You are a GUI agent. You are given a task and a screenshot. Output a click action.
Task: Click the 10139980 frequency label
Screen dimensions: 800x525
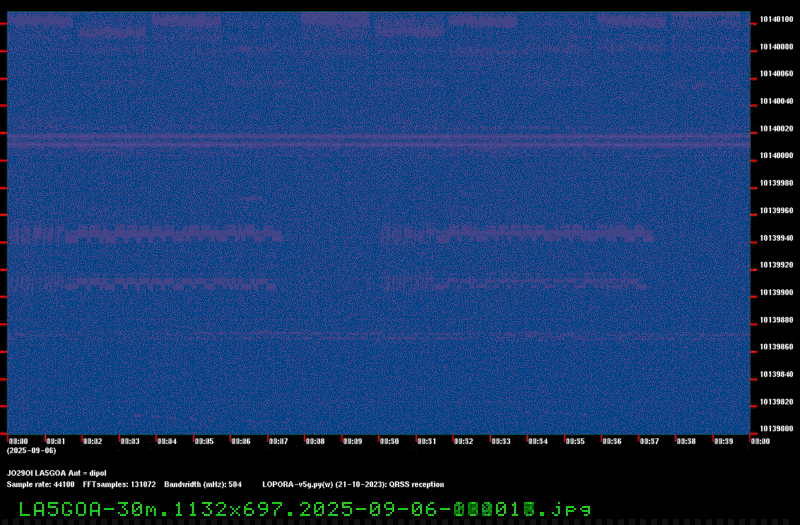tap(776, 183)
